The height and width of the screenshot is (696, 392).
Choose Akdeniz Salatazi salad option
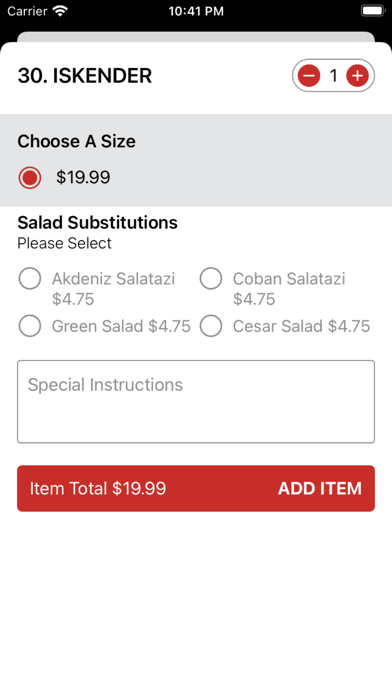point(30,279)
